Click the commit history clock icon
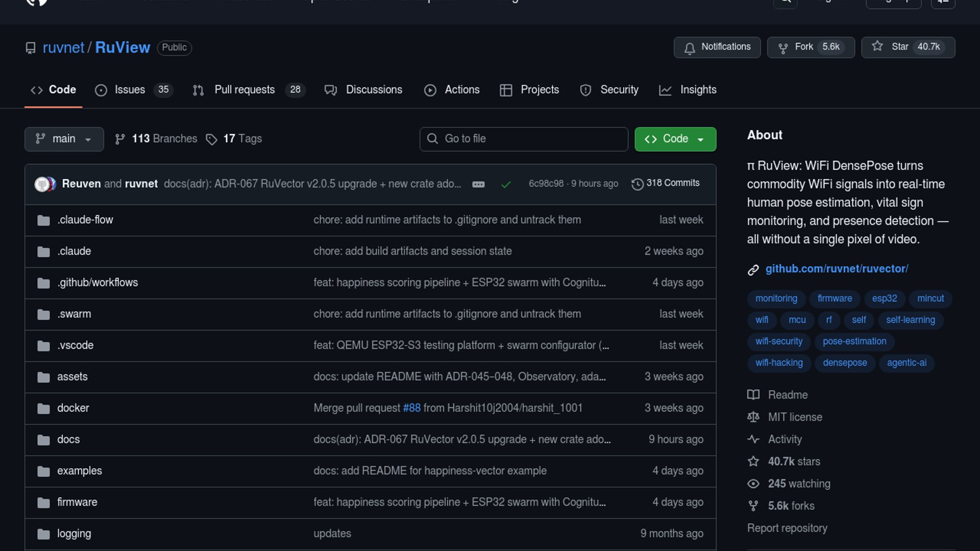The image size is (980, 551). click(x=637, y=184)
